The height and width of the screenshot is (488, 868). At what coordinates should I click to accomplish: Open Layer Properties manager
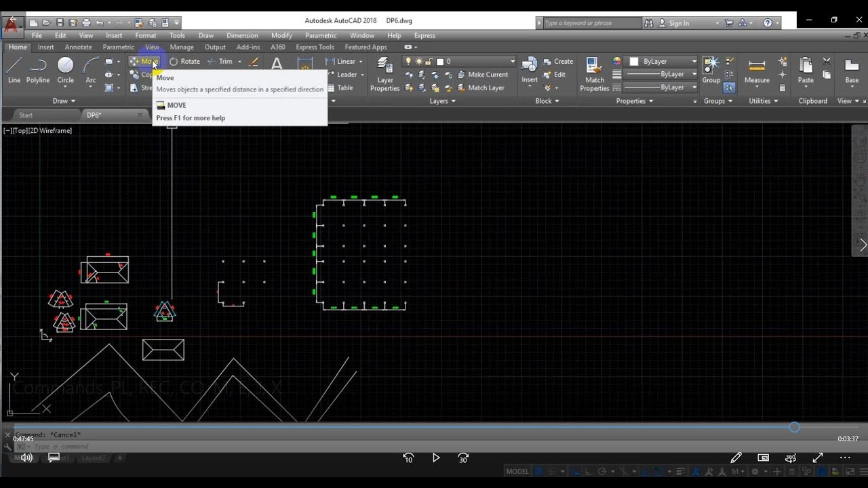[384, 75]
